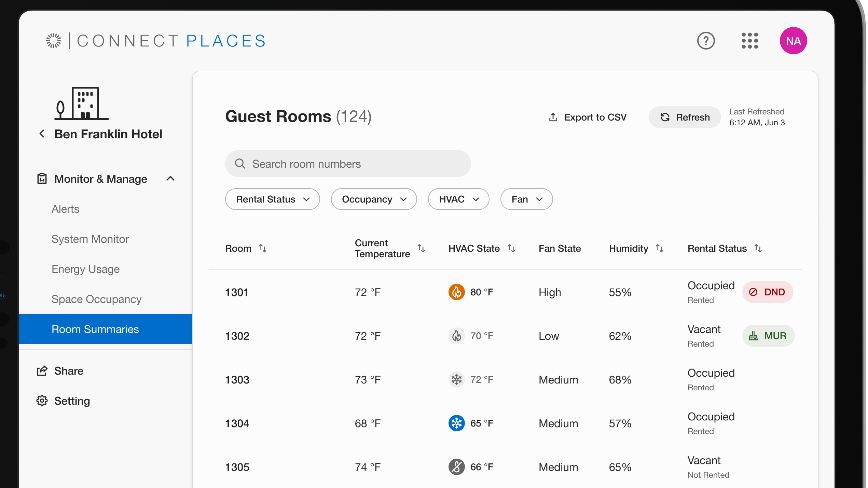Click the back arrow beside Ben Franklin Hotel
The image size is (868, 488).
coord(42,134)
